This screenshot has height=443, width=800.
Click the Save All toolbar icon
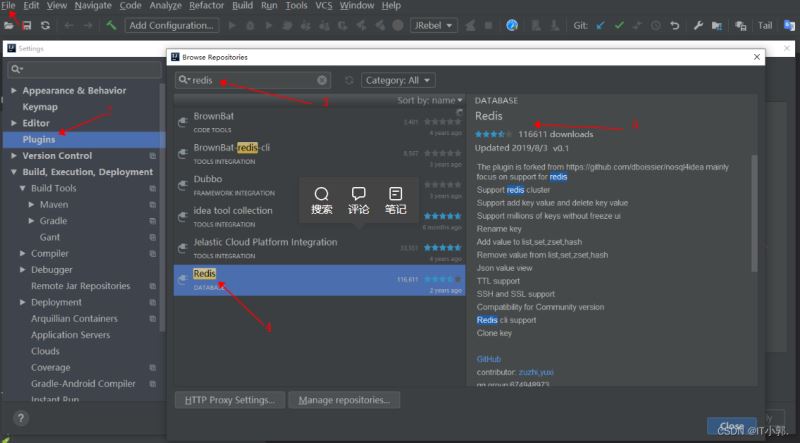pos(27,26)
